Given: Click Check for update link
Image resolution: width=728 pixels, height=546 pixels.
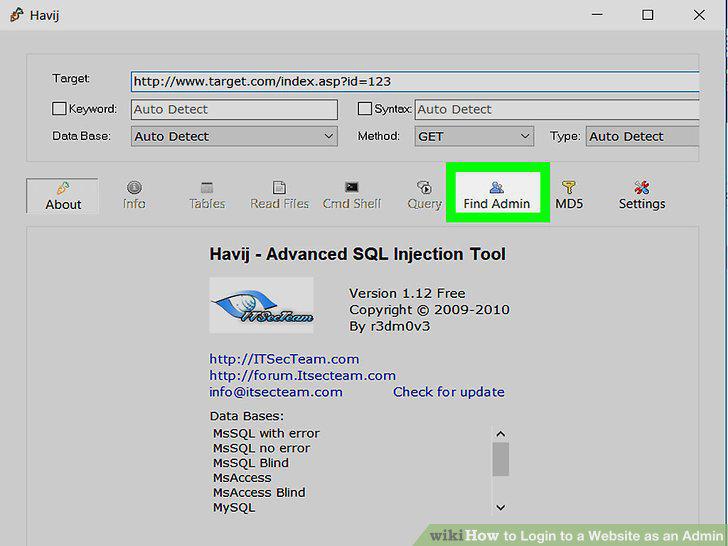Looking at the screenshot, I should pos(448,392).
